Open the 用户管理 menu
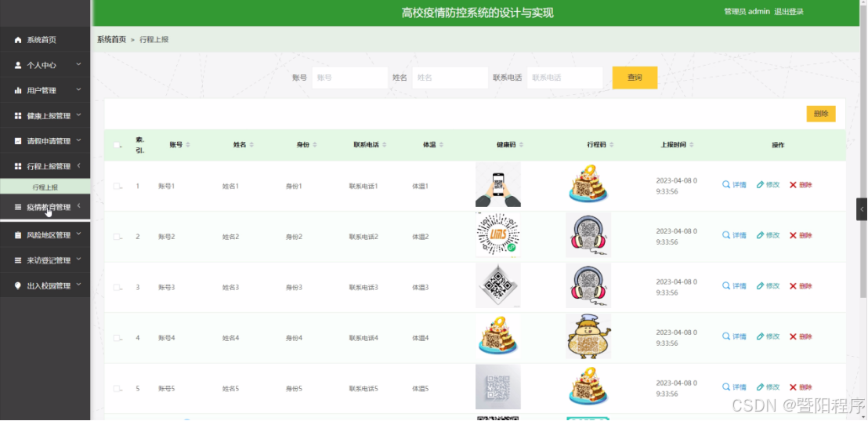The width and height of the screenshot is (868, 421). tap(45, 90)
